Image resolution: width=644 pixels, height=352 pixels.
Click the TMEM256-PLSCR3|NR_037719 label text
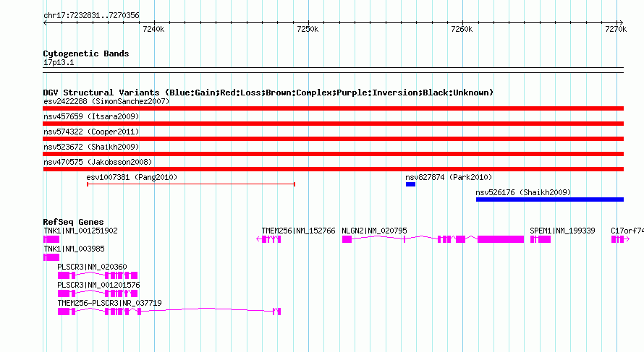pyautogui.click(x=110, y=303)
